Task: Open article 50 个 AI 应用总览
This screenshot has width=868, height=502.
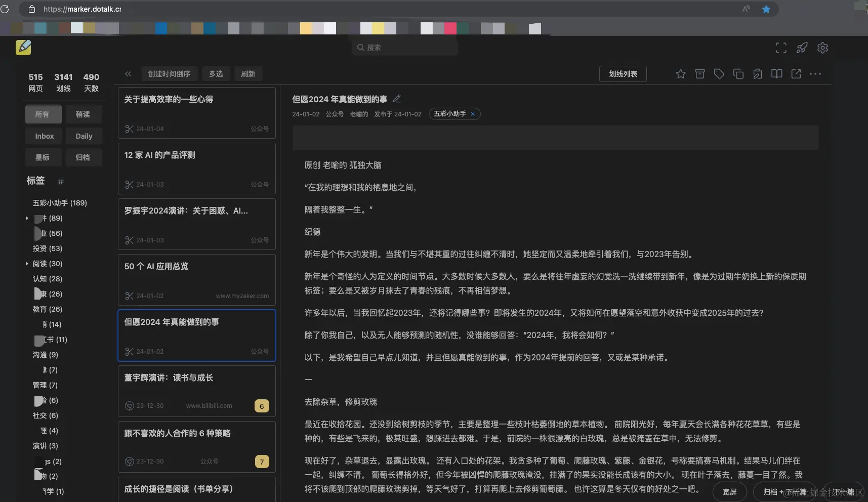Action: [197, 280]
